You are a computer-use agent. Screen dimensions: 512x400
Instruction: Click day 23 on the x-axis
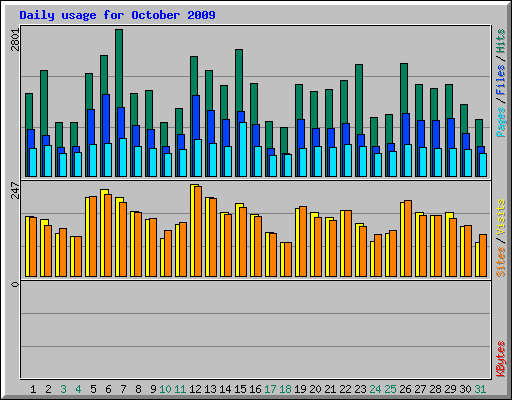click(360, 389)
